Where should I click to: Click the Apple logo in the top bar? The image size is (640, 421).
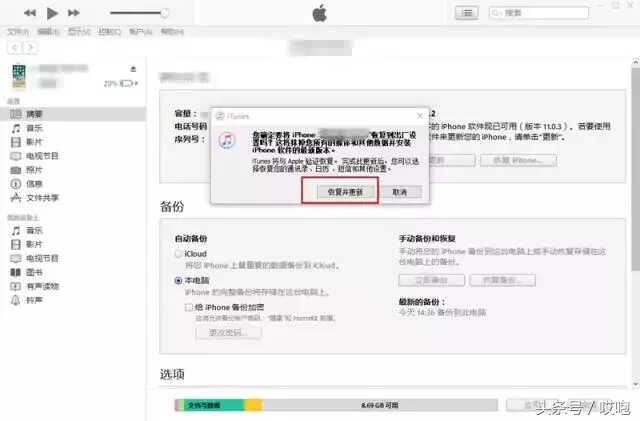pyautogui.click(x=320, y=13)
